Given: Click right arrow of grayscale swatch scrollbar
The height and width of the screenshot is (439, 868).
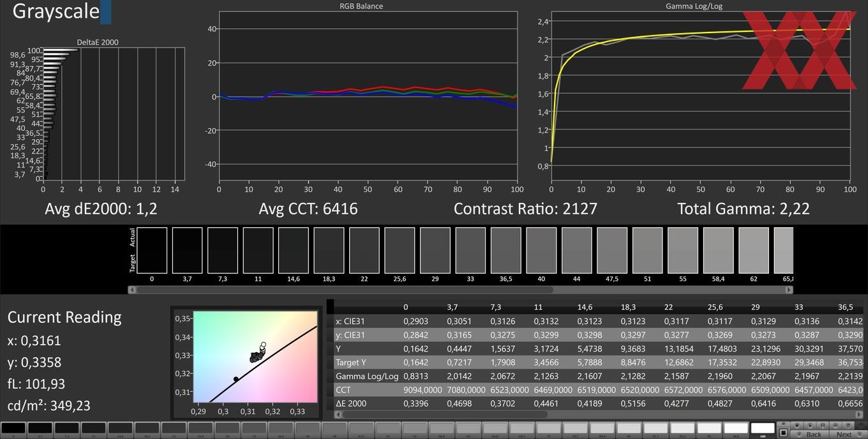Looking at the screenshot, I should click(789, 290).
